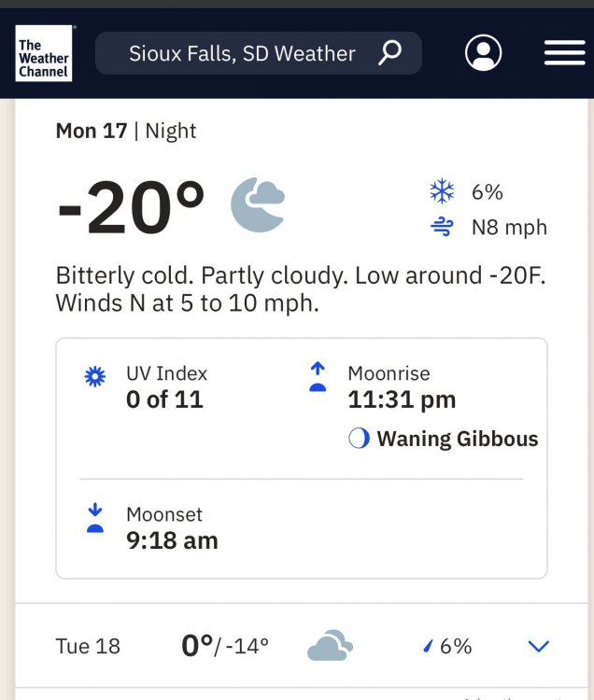The width and height of the screenshot is (594, 700).
Task: Click the wind speed icon
Action: click(442, 227)
